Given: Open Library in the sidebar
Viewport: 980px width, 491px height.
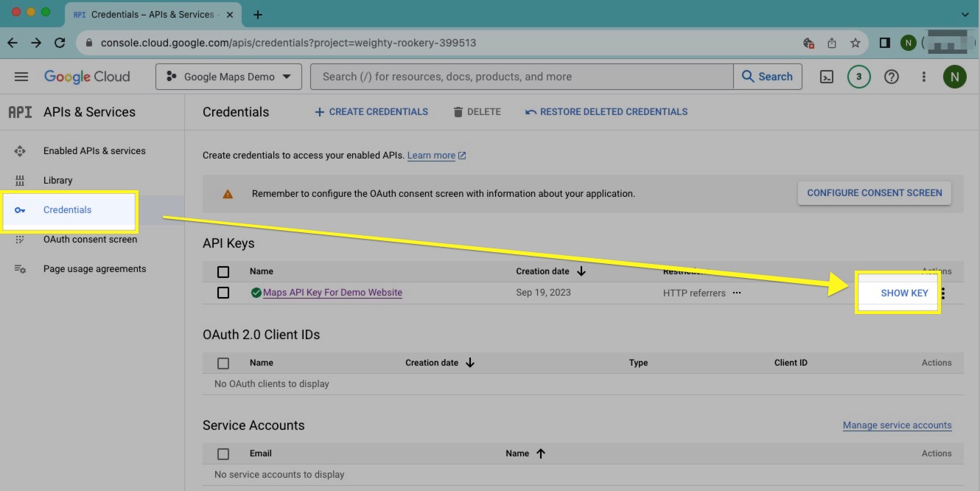Looking at the screenshot, I should click(57, 181).
